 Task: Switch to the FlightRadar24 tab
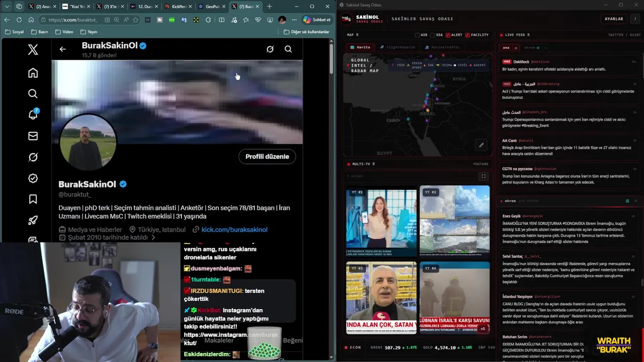397,47
